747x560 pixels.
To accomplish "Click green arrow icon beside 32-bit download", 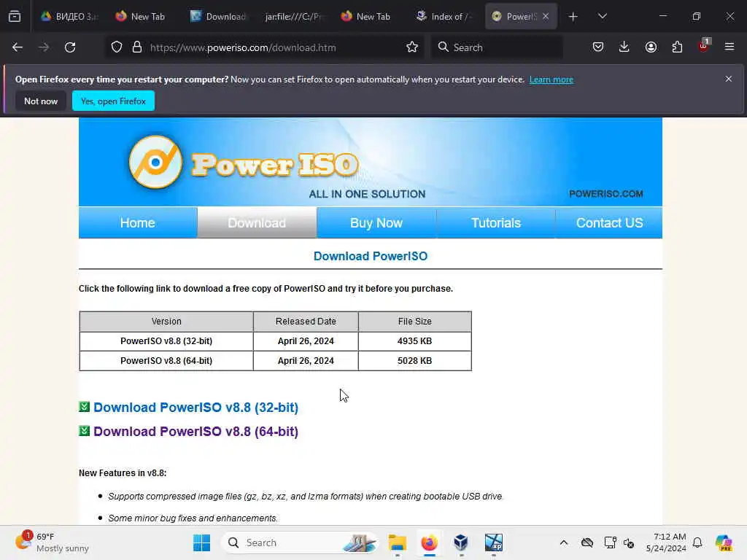I will [x=85, y=407].
